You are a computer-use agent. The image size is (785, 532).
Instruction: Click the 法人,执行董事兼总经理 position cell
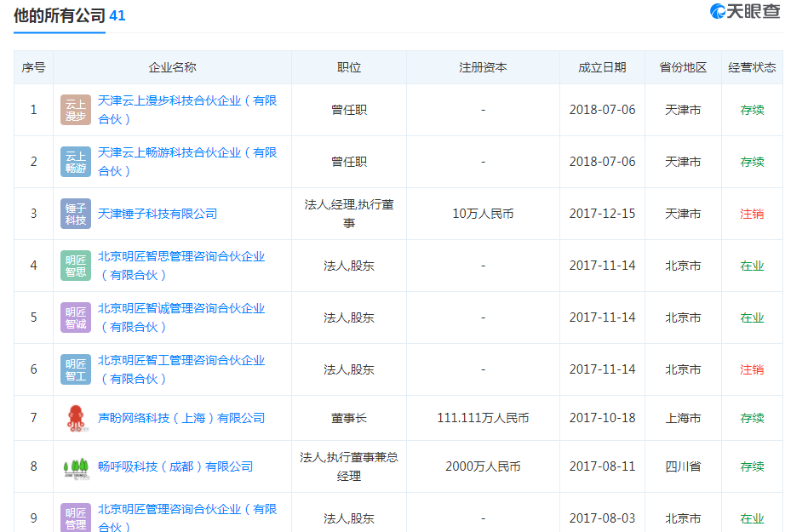point(349,466)
